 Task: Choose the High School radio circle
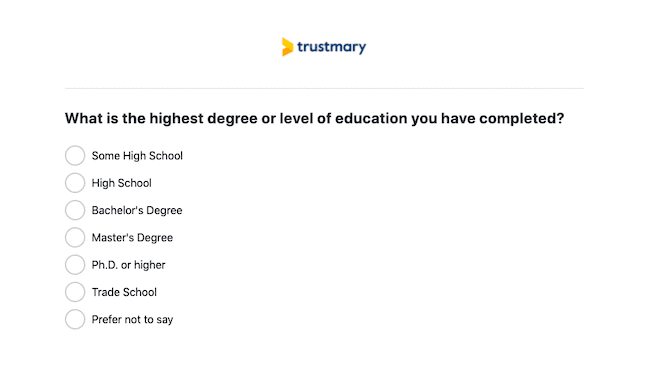pos(75,183)
